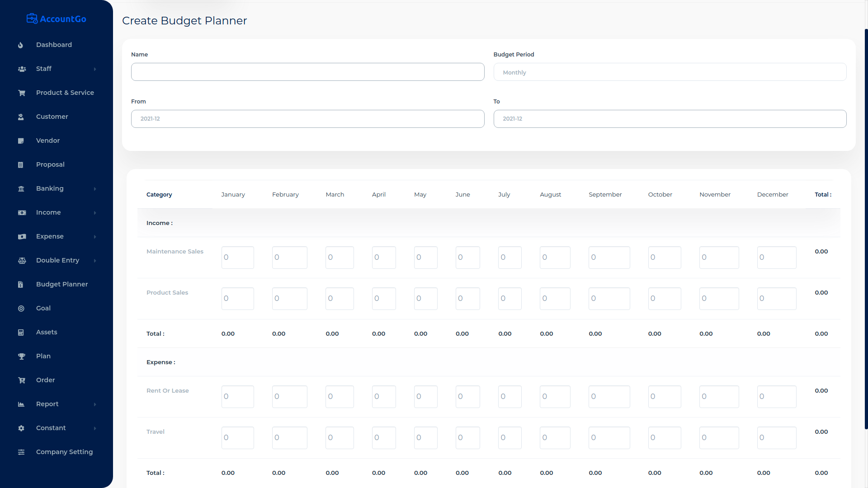Open the Budget Period dropdown
Screen dimensions: 868x488
[x=670, y=72]
